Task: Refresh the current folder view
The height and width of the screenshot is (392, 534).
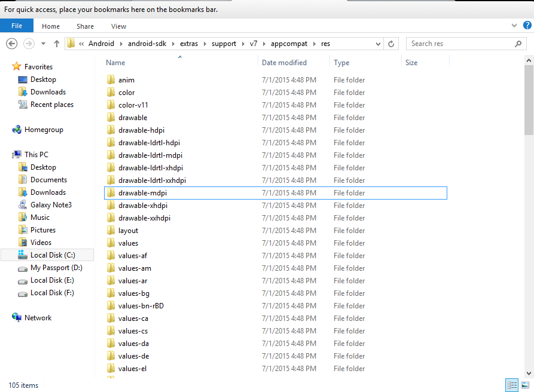Action: coord(391,44)
